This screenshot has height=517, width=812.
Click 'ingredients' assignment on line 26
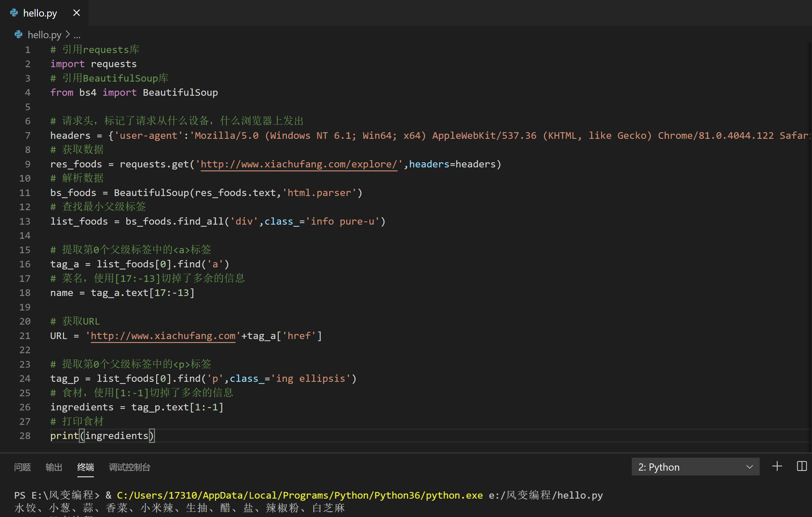tap(82, 407)
